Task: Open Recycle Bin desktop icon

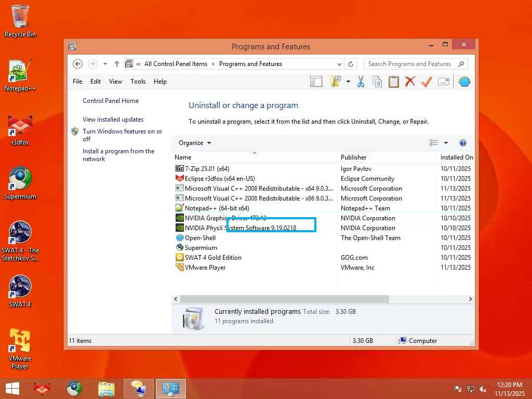Action: point(20,21)
